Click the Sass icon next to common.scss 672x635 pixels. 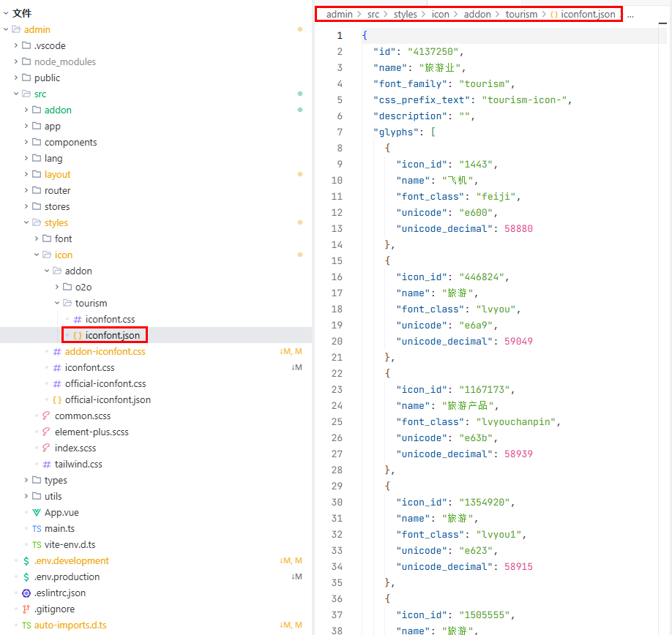(47, 416)
